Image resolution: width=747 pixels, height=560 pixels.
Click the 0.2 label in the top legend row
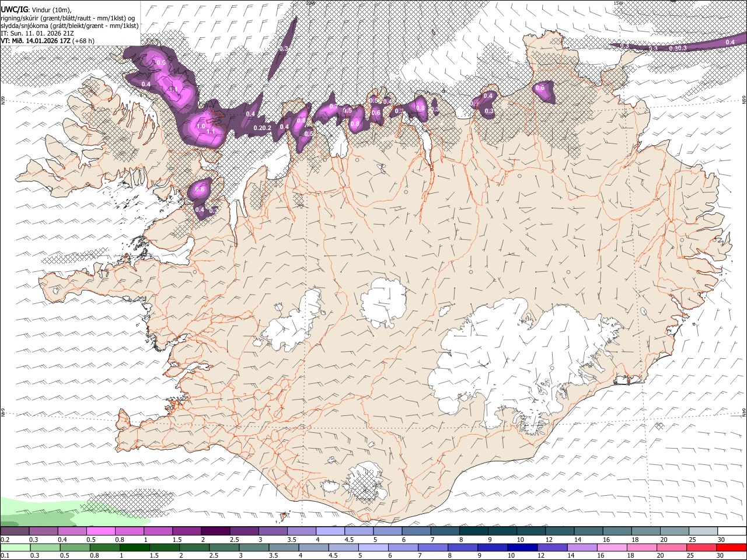pos(5,540)
